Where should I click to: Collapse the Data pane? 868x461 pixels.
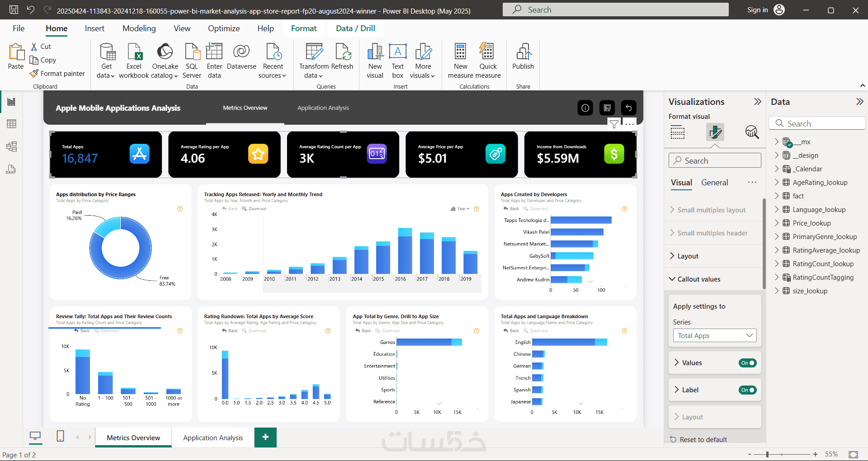point(859,102)
